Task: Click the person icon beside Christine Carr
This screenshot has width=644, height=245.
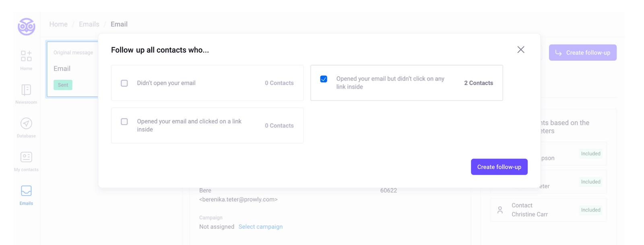Action: [x=500, y=210]
